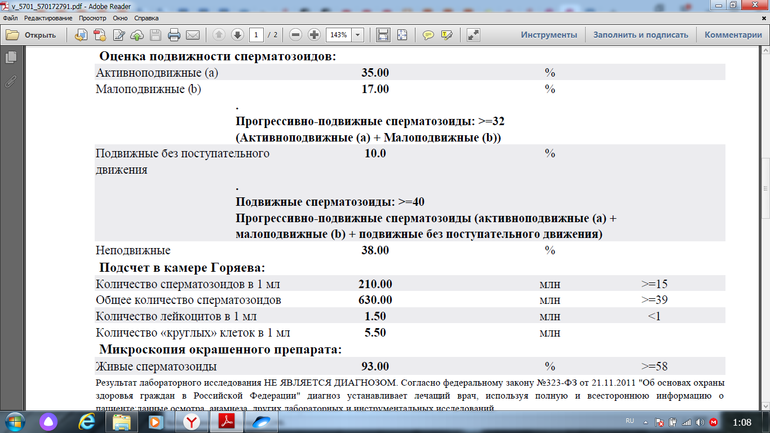Show page thumbnails in left sidebar
This screenshot has width=770, height=433.
coord(11,58)
